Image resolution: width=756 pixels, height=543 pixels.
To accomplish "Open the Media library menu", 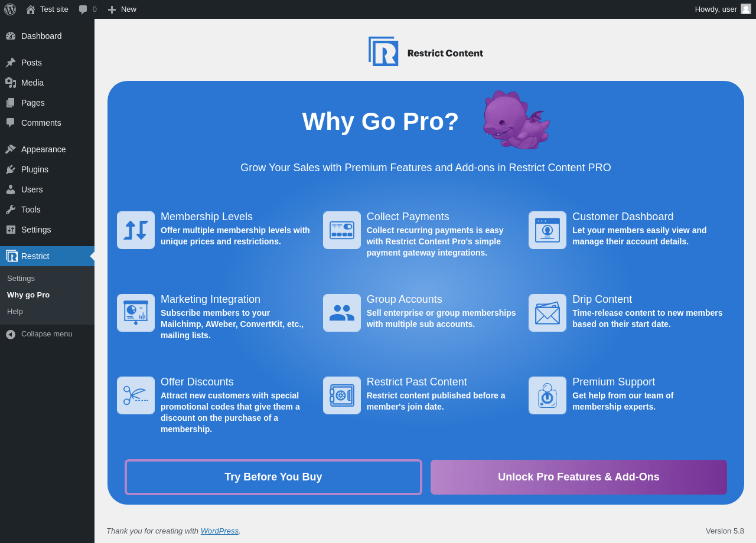I will [x=47, y=83].
